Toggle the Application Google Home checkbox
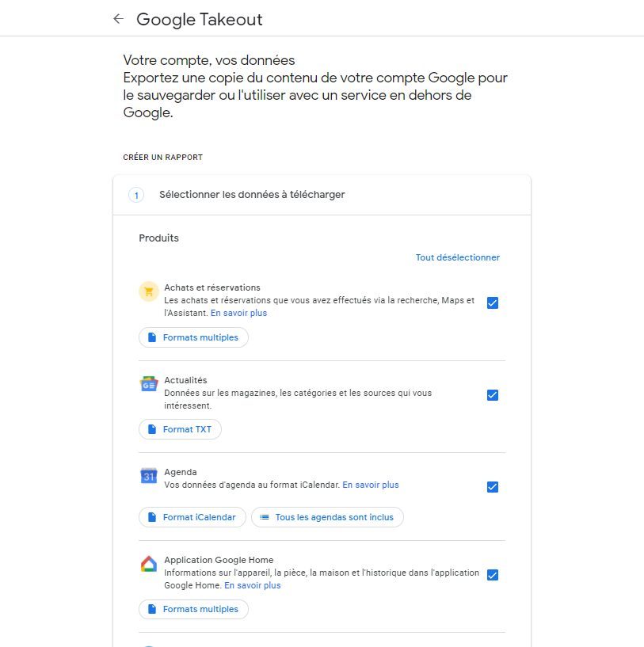This screenshot has height=647, width=644. [492, 575]
